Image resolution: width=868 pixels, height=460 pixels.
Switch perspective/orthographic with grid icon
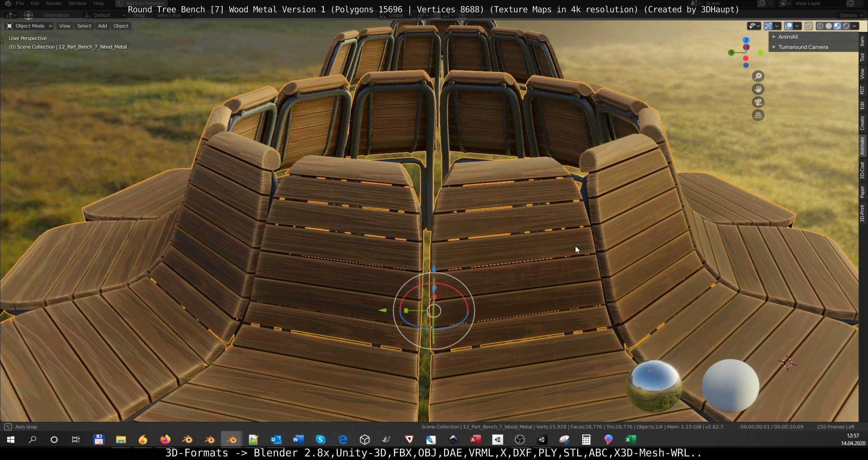coord(758,116)
